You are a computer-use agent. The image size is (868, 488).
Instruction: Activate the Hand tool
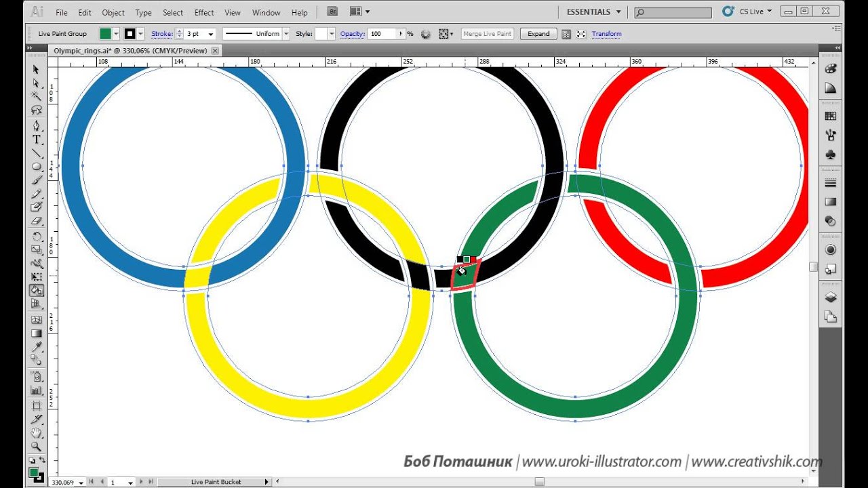(x=36, y=433)
